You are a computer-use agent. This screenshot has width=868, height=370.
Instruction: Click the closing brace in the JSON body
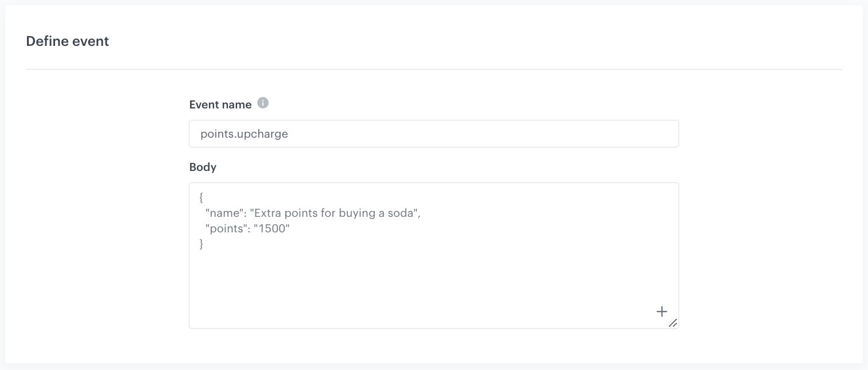(x=201, y=244)
